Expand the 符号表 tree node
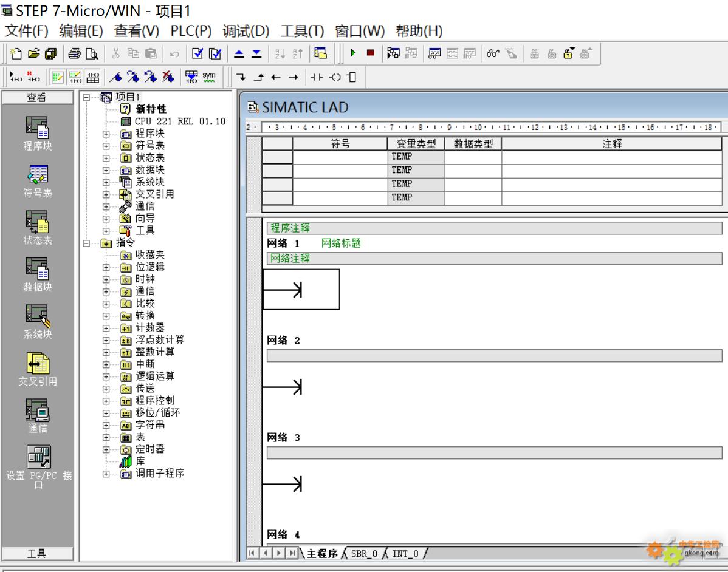This screenshot has height=572, width=728. (106, 146)
